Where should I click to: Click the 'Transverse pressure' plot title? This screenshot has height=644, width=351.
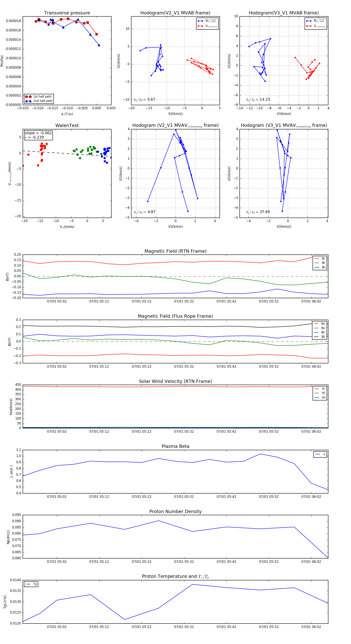67,13
